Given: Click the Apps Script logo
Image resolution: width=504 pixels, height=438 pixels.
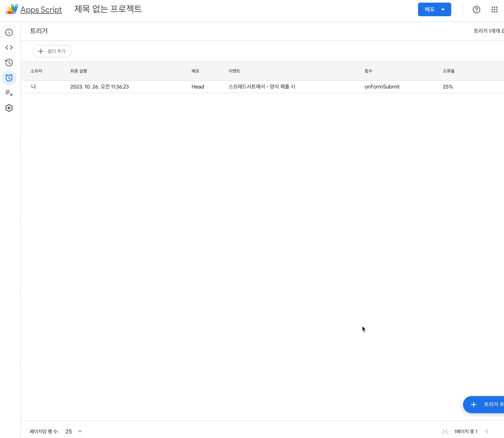Looking at the screenshot, I should [12, 9].
